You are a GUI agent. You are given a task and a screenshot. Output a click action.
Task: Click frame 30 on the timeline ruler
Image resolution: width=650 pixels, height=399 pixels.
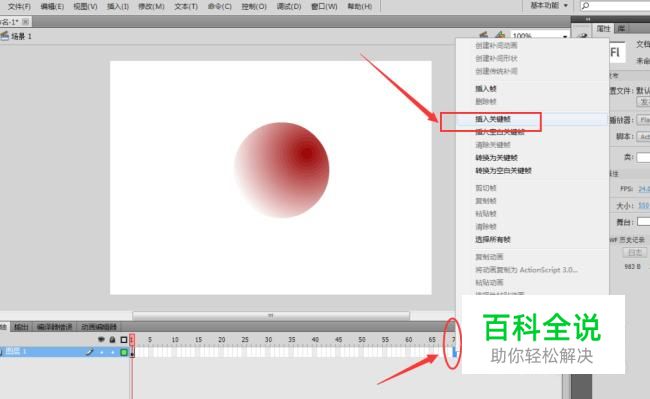click(268, 339)
